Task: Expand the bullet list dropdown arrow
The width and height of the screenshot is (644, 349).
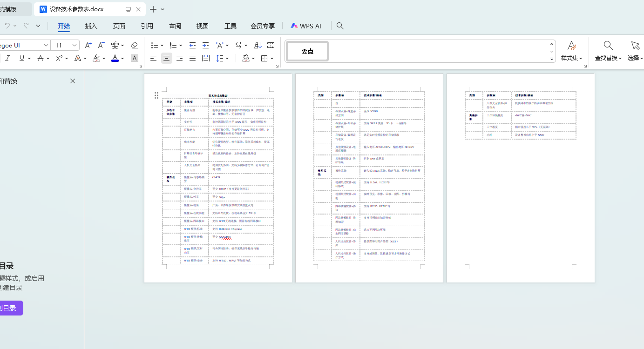Action: tap(162, 46)
